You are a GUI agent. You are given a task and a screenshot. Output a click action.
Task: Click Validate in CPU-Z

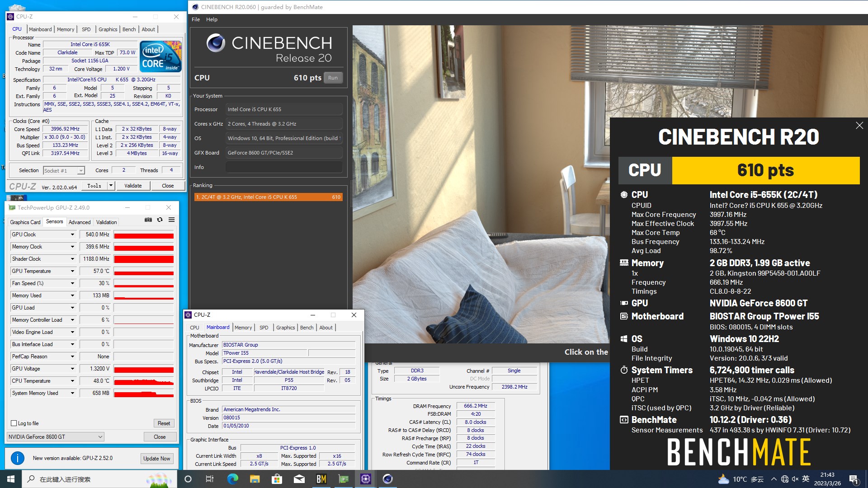click(x=133, y=186)
